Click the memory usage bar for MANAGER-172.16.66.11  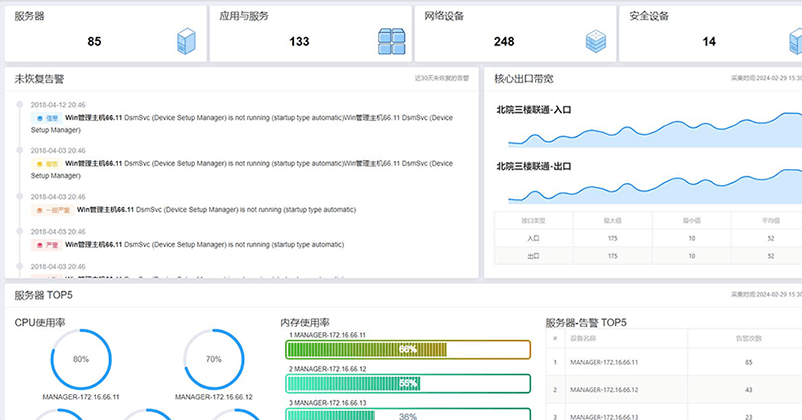pyautogui.click(x=407, y=349)
